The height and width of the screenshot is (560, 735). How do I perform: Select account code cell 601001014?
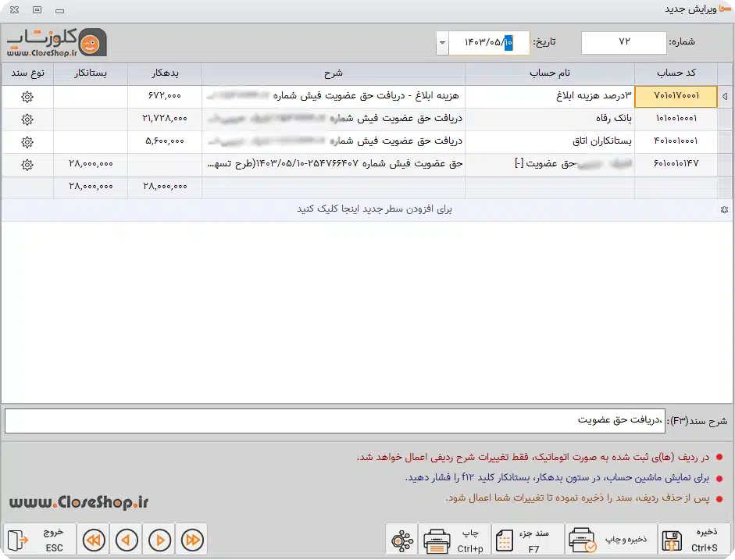point(676,164)
